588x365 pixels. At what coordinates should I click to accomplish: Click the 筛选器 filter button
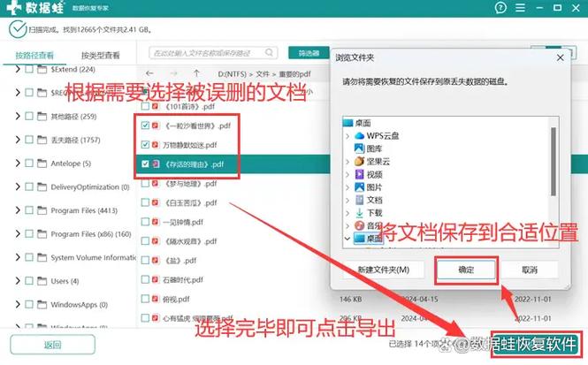(309, 53)
